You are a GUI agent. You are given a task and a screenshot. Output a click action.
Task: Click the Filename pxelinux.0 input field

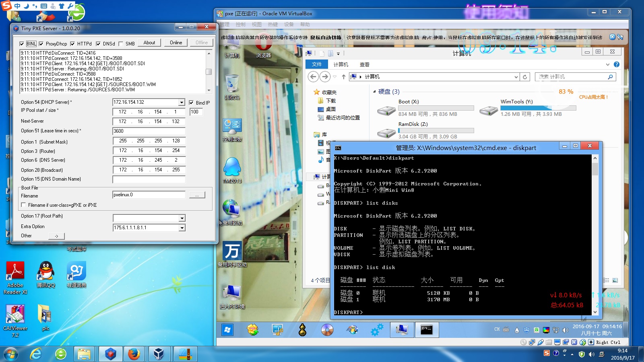tap(149, 195)
